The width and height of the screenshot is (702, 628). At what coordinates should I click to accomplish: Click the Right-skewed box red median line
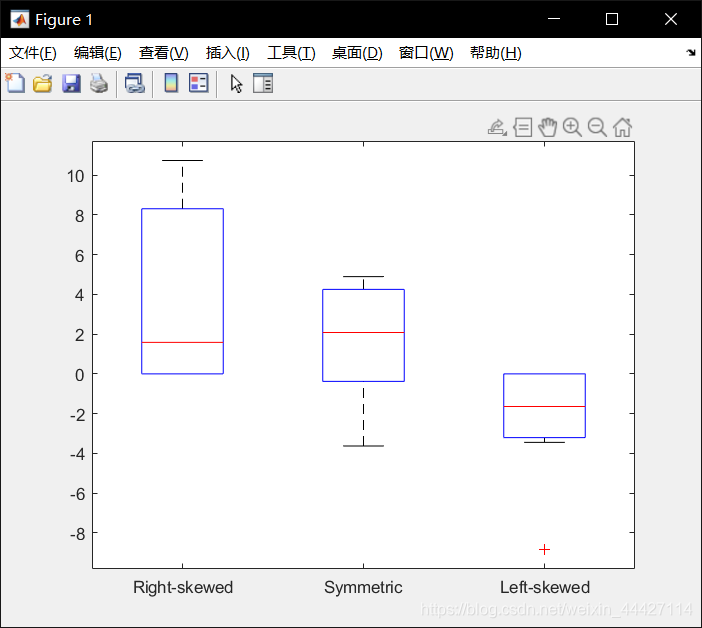tap(183, 342)
